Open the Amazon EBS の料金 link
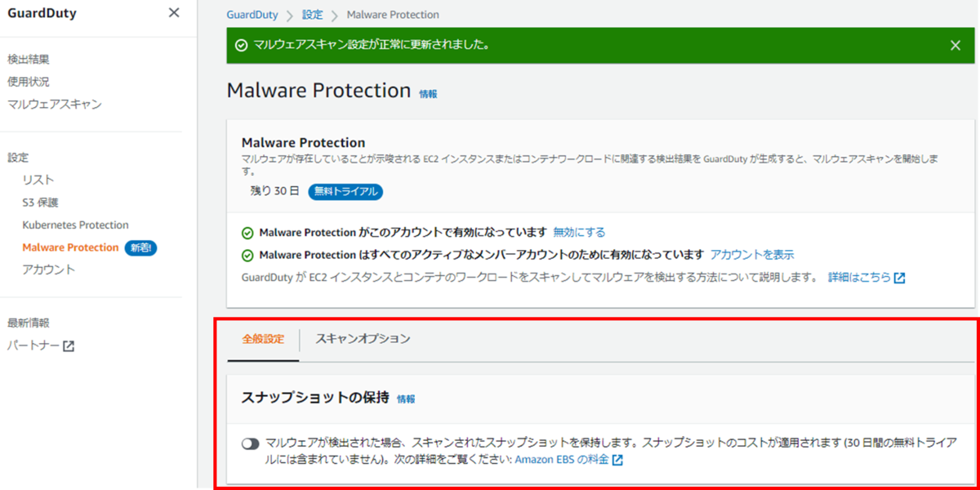The height and width of the screenshot is (490, 980). 562,460
